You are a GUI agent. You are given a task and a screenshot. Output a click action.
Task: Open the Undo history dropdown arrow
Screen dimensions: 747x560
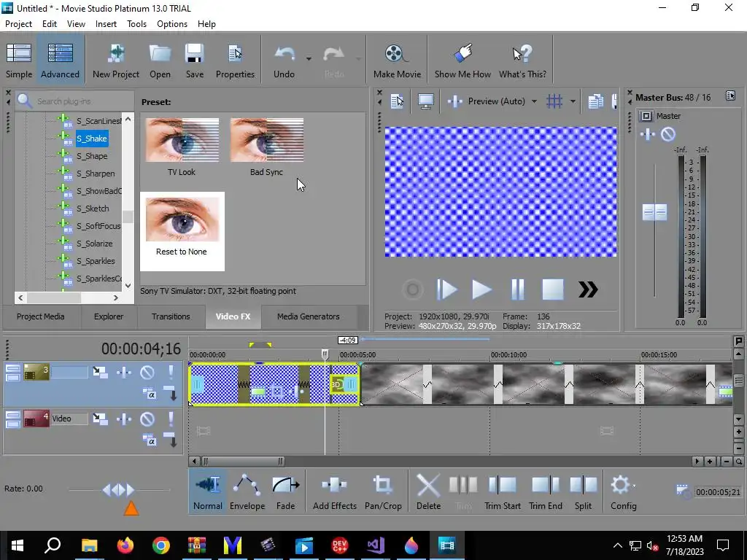tap(309, 59)
